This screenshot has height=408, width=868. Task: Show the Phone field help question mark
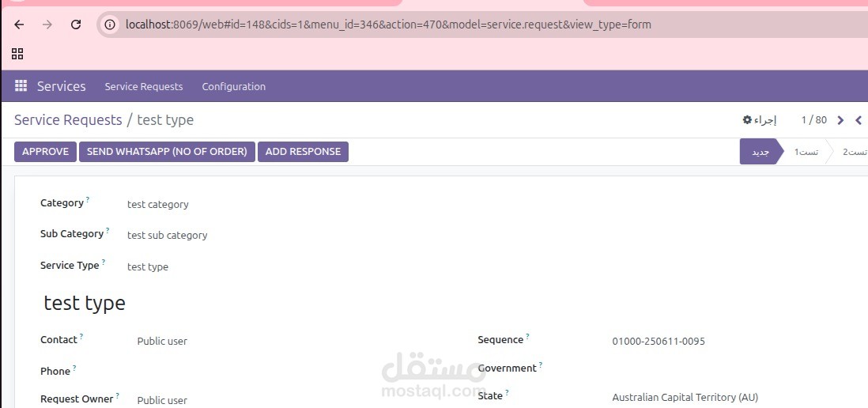click(x=74, y=367)
